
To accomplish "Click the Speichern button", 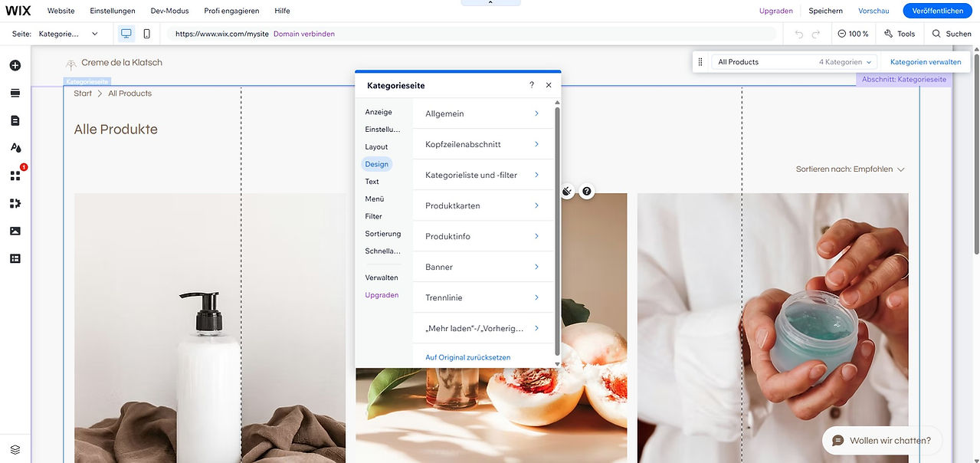I will 826,11.
